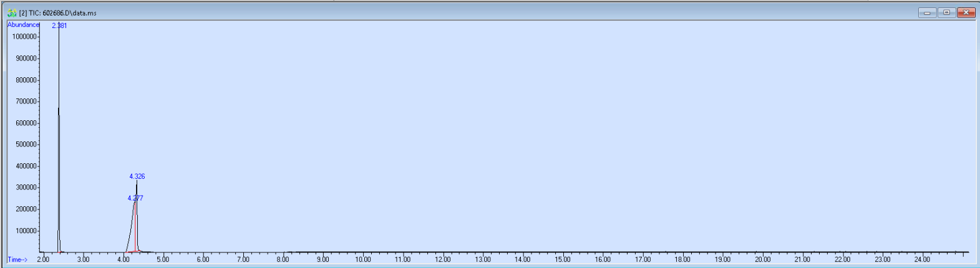Image resolution: width=980 pixels, height=268 pixels.
Task: Click the 24.00 time axis tick
Action: point(923,259)
